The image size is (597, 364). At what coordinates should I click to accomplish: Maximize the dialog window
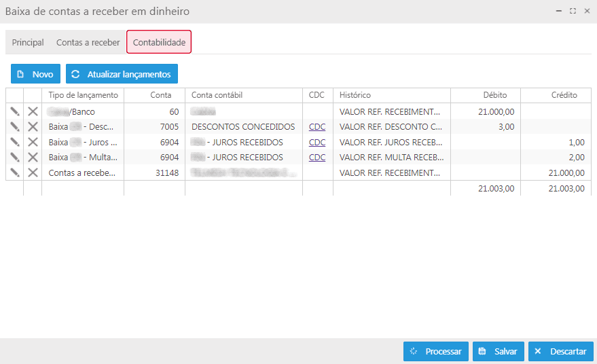(x=573, y=12)
